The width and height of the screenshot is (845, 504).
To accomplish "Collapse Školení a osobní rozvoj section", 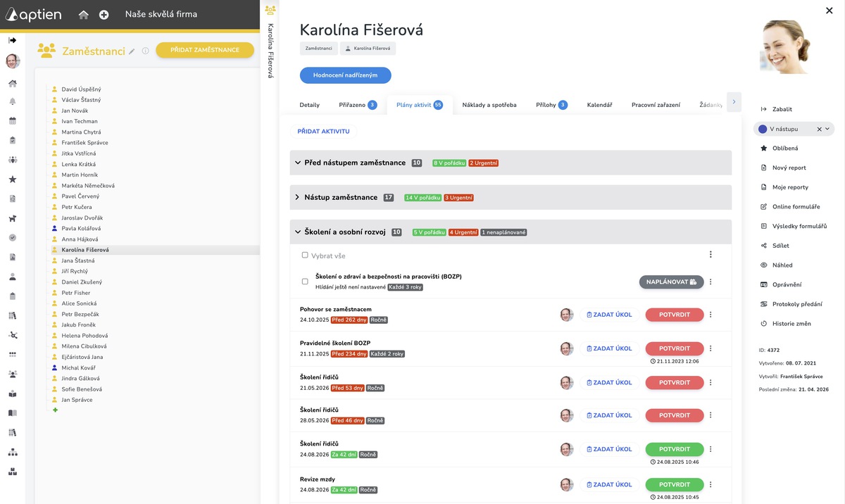I will click(x=511, y=232).
